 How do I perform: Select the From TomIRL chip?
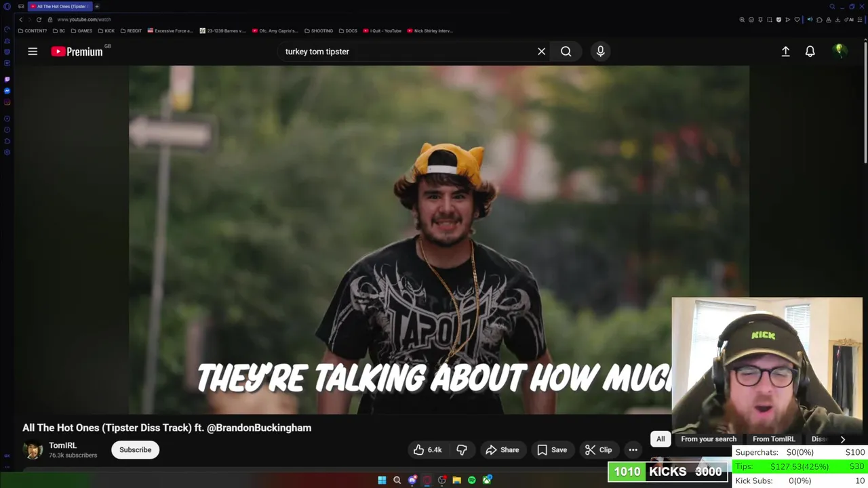(x=774, y=439)
